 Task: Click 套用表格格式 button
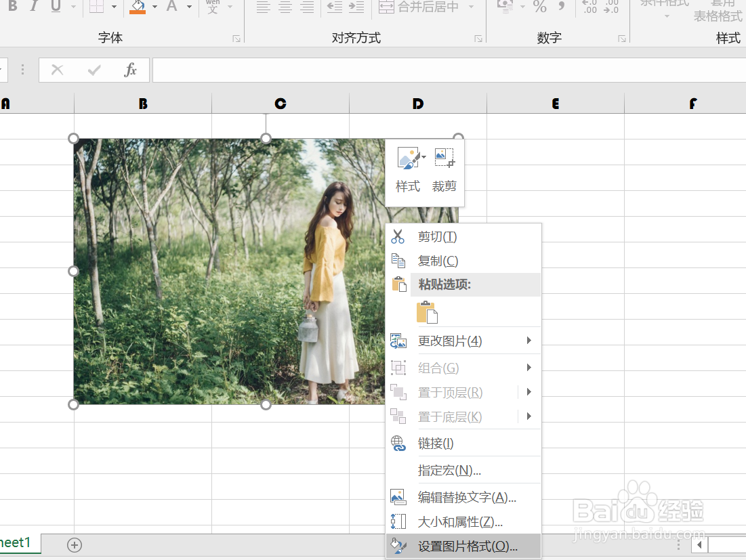718,12
